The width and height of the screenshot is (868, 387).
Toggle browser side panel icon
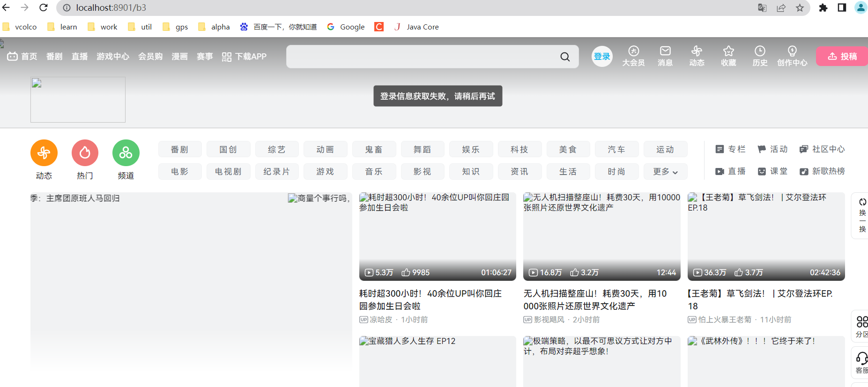pyautogui.click(x=842, y=7)
